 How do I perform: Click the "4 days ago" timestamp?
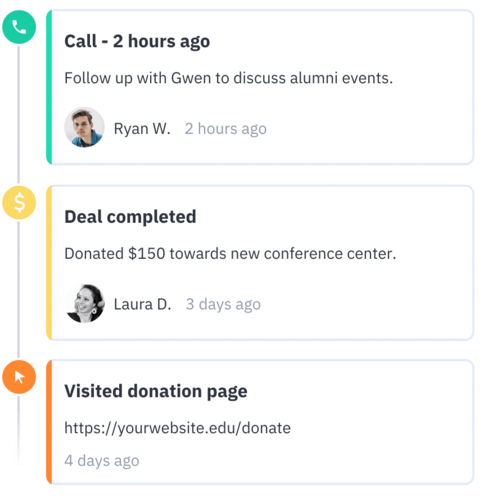point(102,461)
